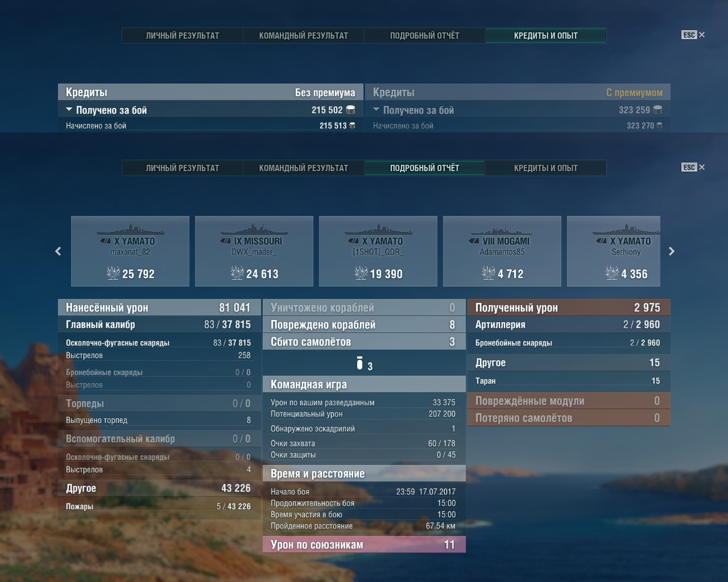Select X Yamato card of Serhiony
This screenshot has width=728, height=582.
tap(614, 251)
